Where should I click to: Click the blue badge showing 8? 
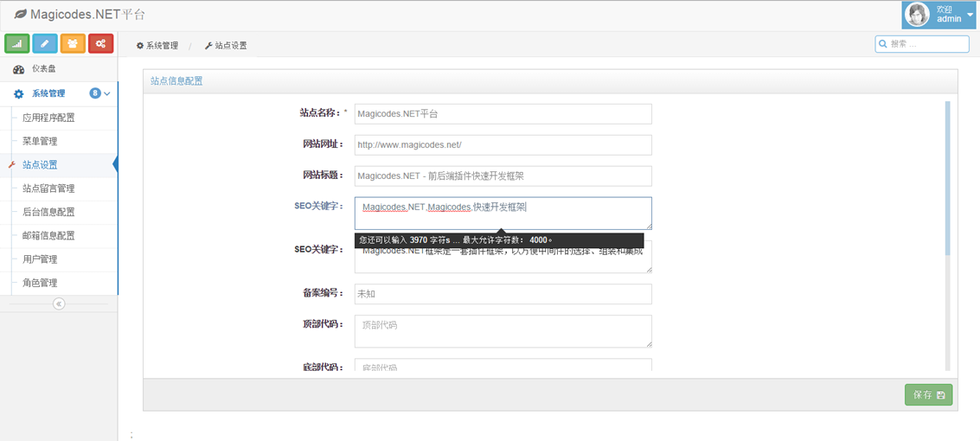click(95, 93)
